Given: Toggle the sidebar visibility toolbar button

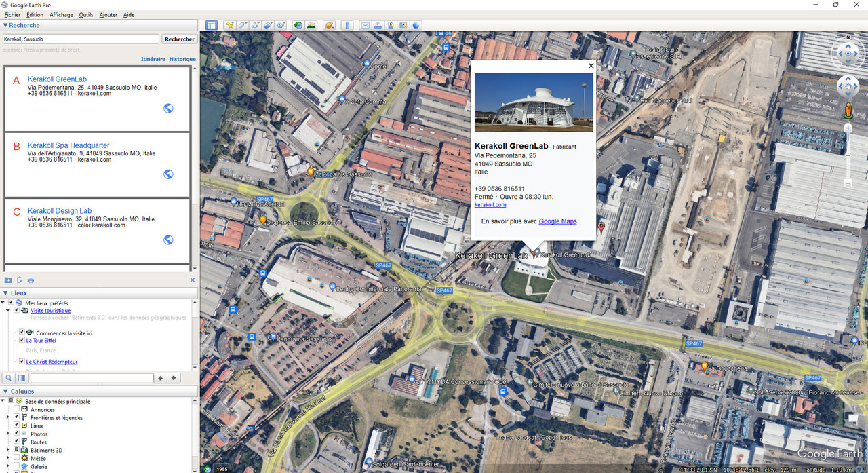Looking at the screenshot, I should coord(212,25).
